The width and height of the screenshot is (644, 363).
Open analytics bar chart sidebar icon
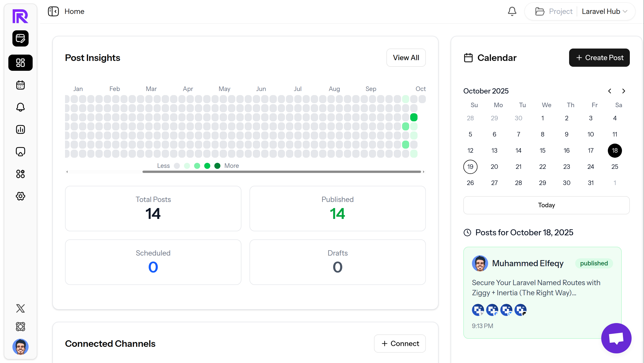point(20,129)
